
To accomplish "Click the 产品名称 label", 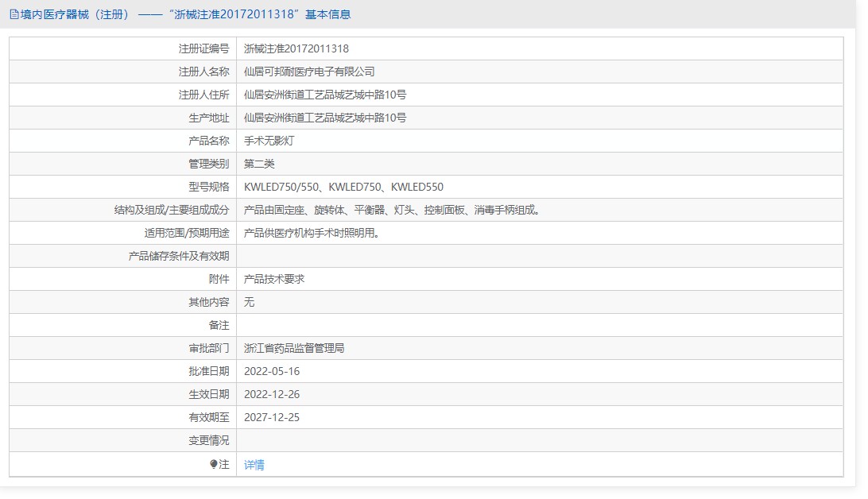I will pos(209,141).
